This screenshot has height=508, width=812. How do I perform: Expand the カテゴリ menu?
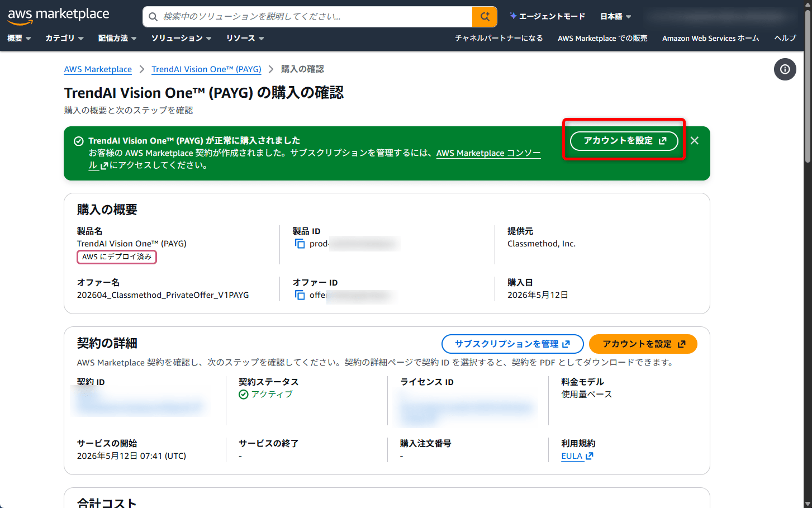coord(64,38)
